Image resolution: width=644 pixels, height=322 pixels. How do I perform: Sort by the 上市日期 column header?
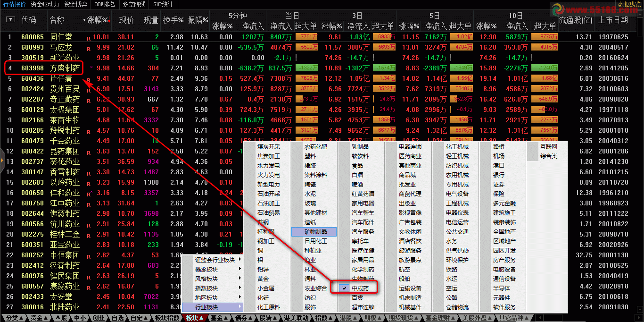tap(613, 20)
